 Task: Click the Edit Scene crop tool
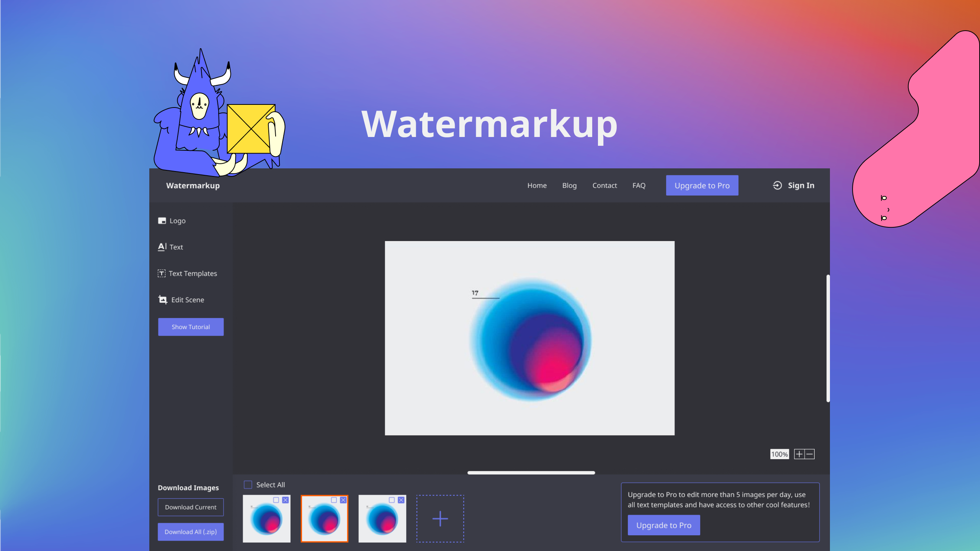181,300
